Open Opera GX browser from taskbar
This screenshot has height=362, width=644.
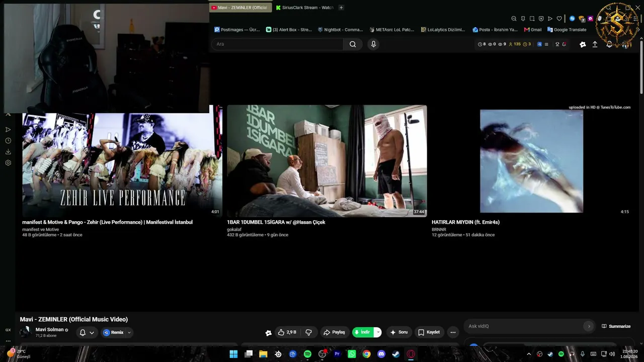[411, 354]
